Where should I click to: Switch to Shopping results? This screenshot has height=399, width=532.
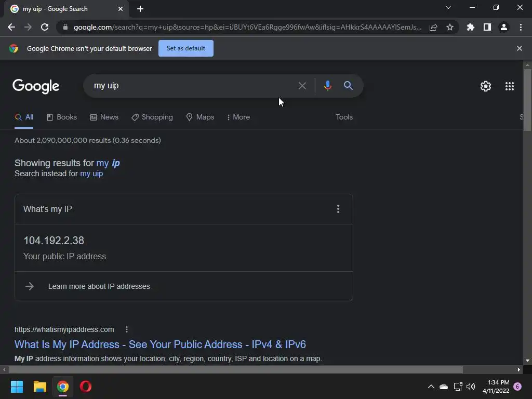pos(152,117)
